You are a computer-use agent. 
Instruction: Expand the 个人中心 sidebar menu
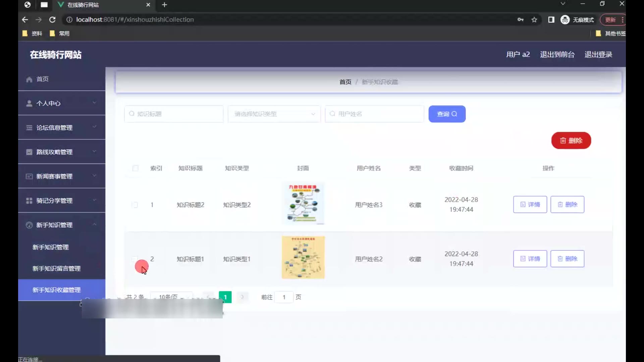click(62, 103)
